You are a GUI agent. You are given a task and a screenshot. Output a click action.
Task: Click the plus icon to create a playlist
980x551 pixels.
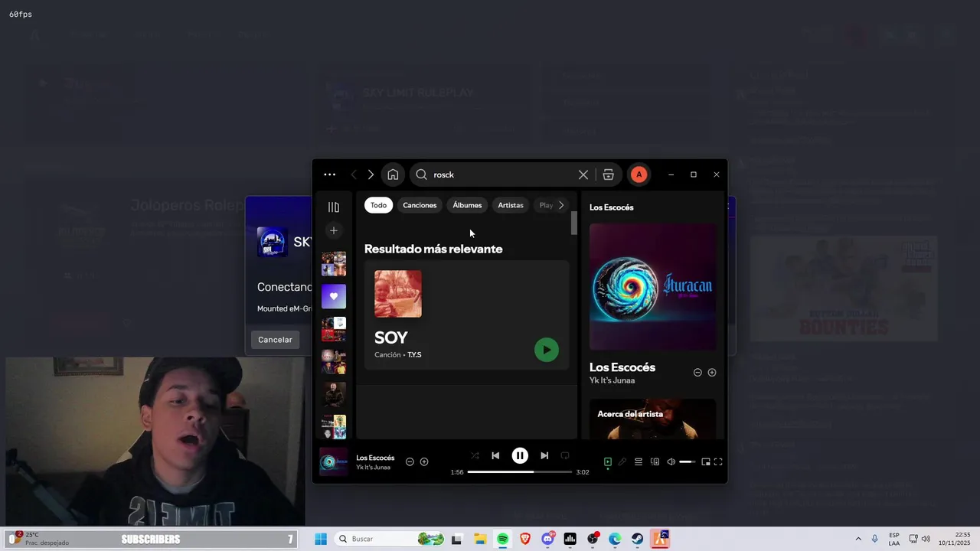coord(334,230)
